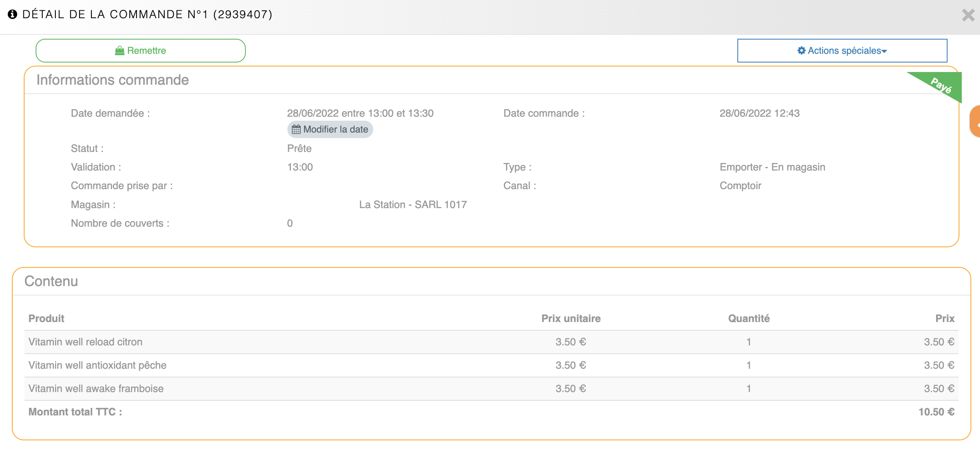980x451 pixels.
Task: Click the Prix unitaire column header
Action: 570,318
